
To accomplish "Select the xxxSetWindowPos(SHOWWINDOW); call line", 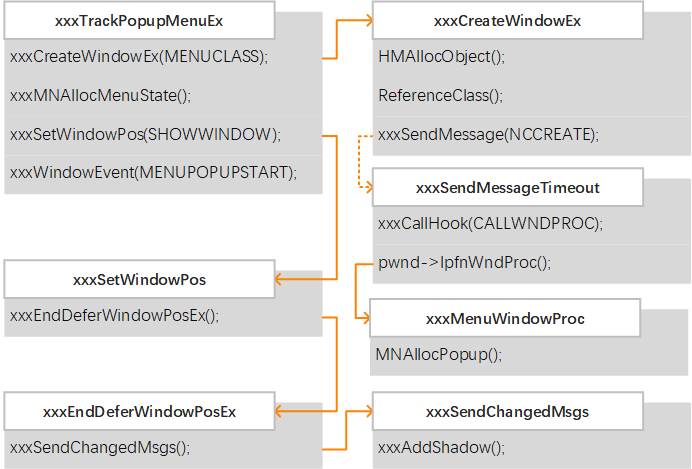I will 146,134.
